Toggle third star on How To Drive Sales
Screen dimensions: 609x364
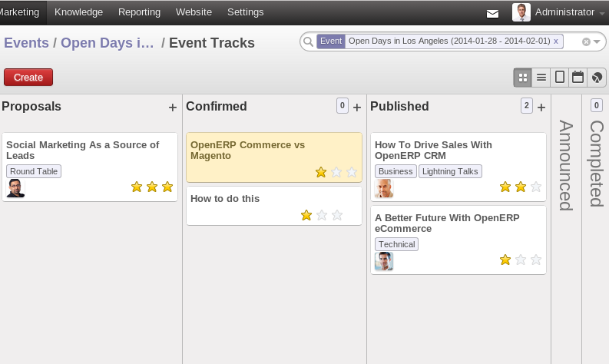click(x=536, y=187)
